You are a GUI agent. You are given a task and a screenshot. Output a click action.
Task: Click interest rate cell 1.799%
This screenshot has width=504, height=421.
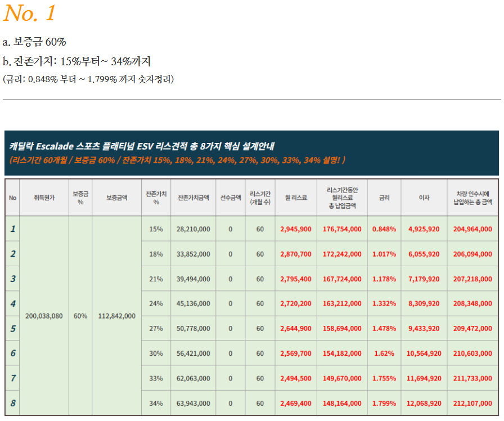tap(384, 404)
